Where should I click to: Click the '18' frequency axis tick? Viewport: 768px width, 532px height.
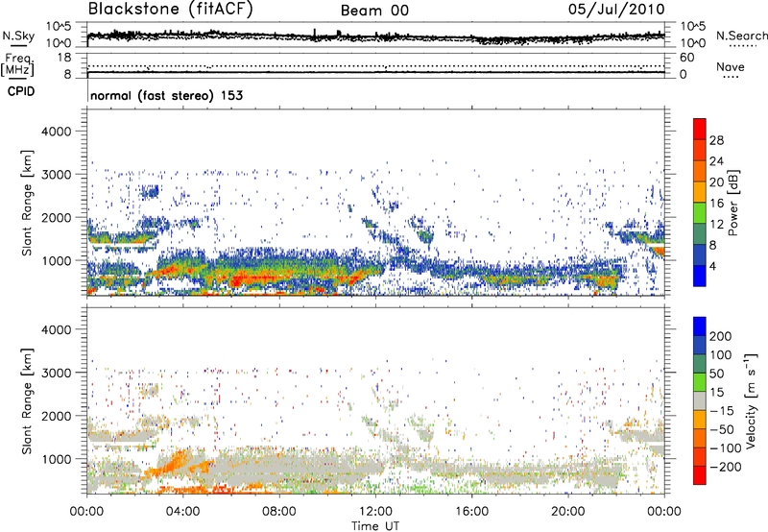pos(63,58)
